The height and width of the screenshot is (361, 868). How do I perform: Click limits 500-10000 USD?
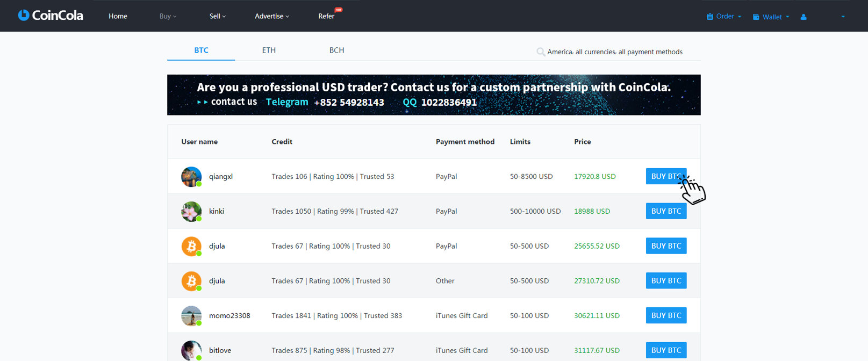(535, 211)
